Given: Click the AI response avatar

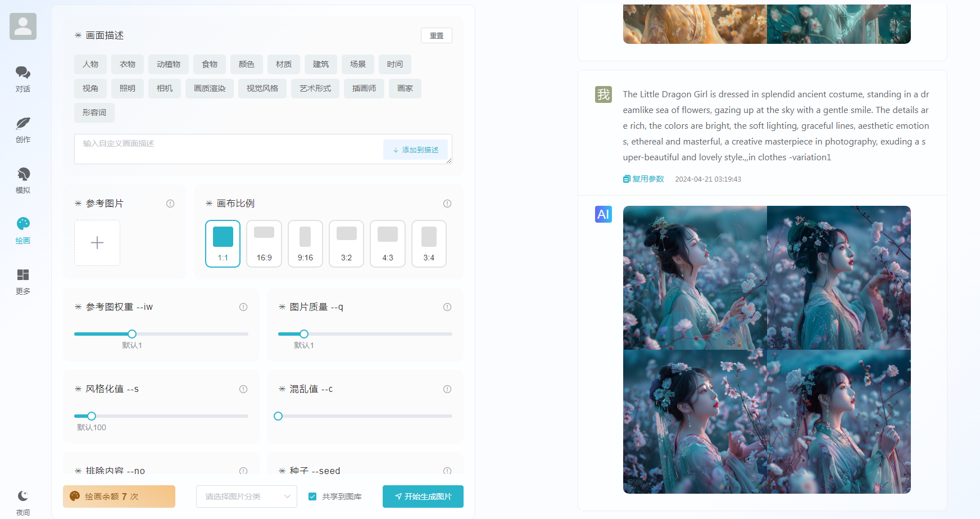Looking at the screenshot, I should tap(604, 214).
